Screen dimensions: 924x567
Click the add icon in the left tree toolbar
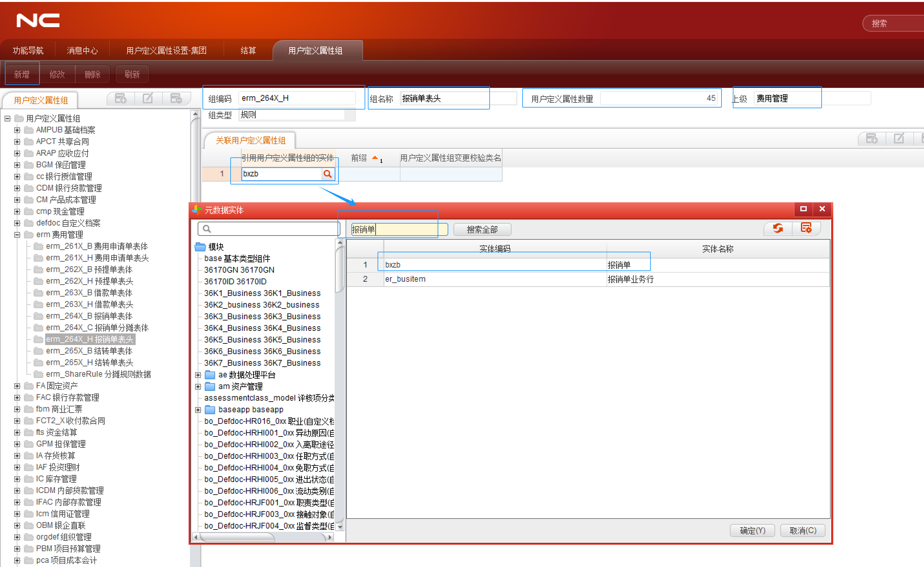121,98
